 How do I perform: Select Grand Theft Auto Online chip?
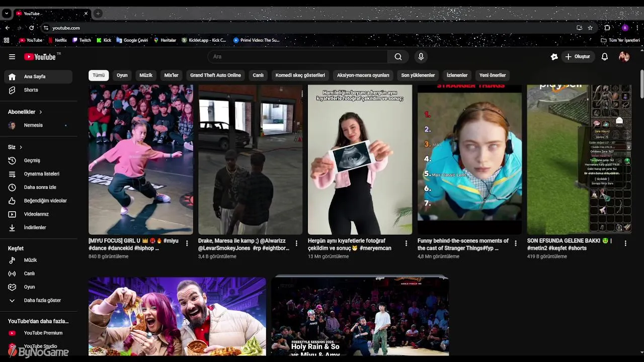[215, 75]
